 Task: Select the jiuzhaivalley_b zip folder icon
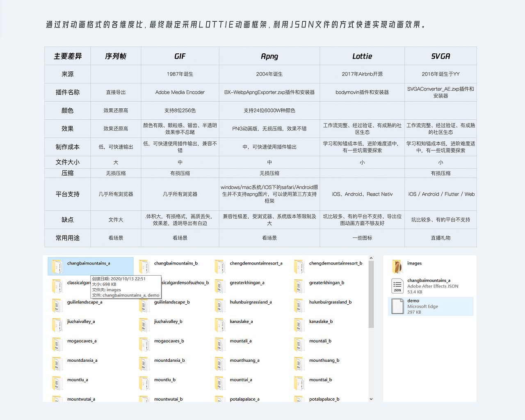(144, 325)
